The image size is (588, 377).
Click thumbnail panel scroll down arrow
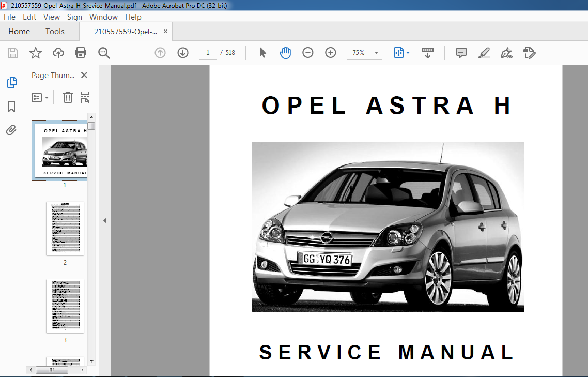(x=91, y=361)
